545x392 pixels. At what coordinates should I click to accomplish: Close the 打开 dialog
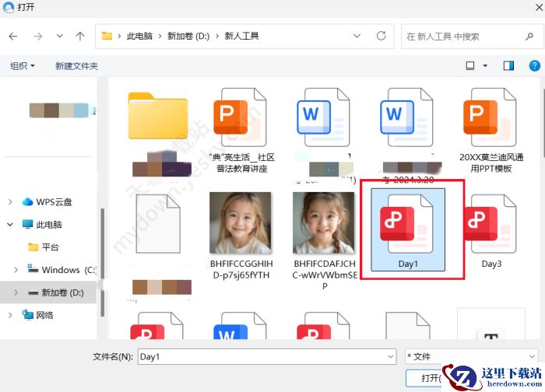click(x=539, y=7)
